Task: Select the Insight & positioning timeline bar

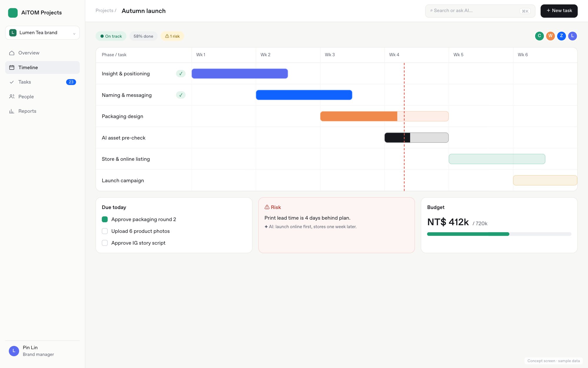Action: point(240,74)
